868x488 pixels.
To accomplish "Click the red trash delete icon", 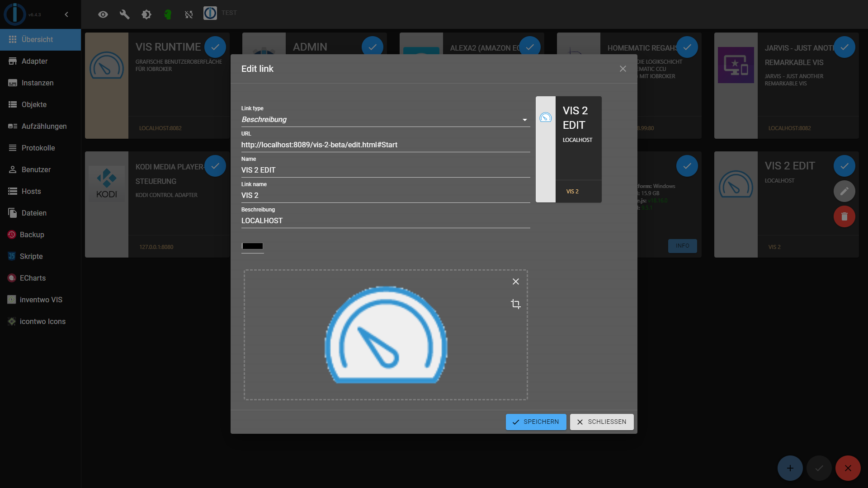I will tap(844, 216).
